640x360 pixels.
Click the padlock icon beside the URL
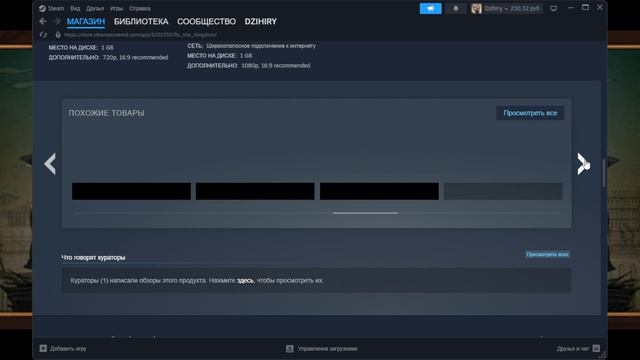[x=58, y=35]
